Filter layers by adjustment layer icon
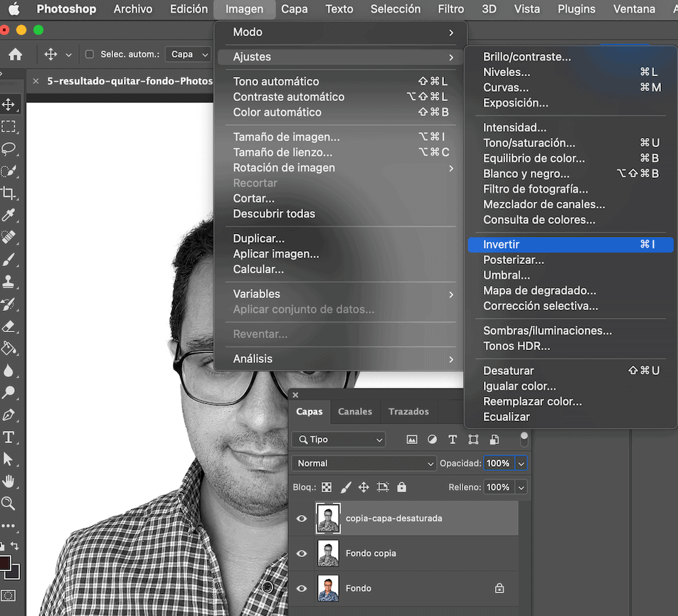 432,440
